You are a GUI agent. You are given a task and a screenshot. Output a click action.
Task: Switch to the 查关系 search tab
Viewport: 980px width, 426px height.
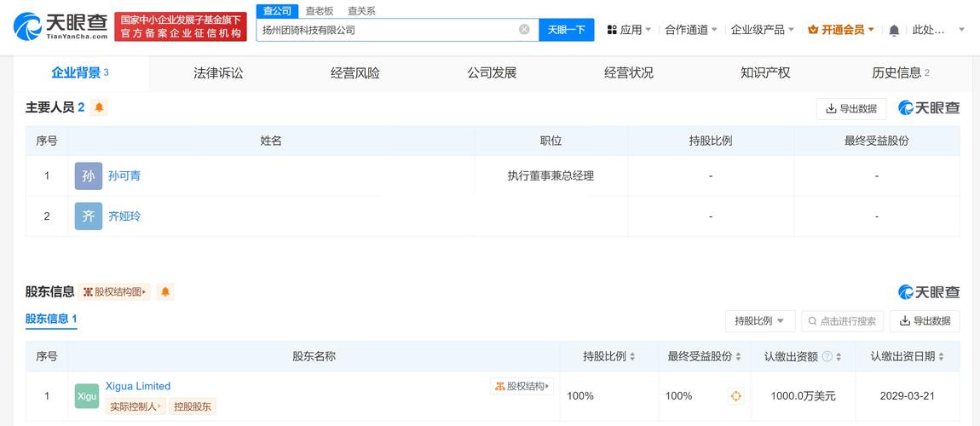(361, 11)
